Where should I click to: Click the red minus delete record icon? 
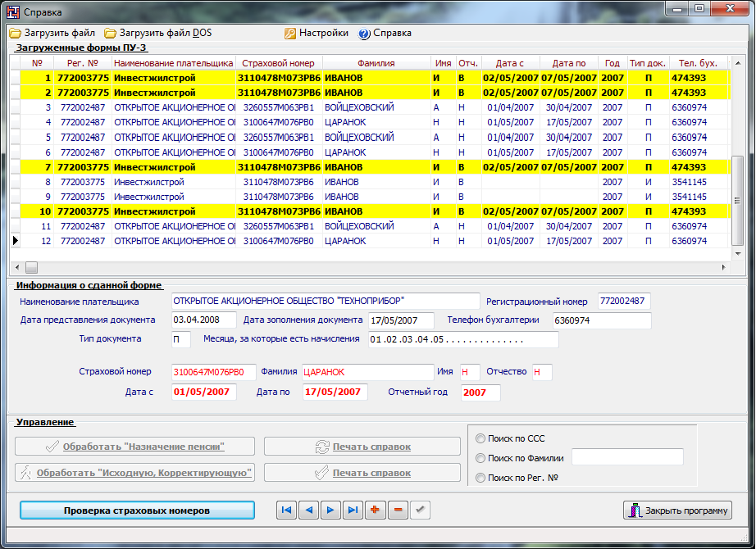coord(398,510)
